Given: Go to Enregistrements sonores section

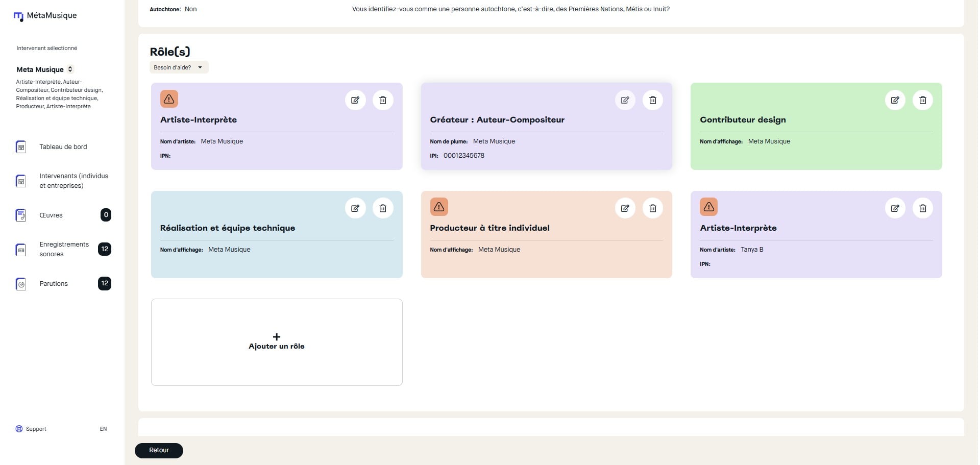Looking at the screenshot, I should [64, 249].
